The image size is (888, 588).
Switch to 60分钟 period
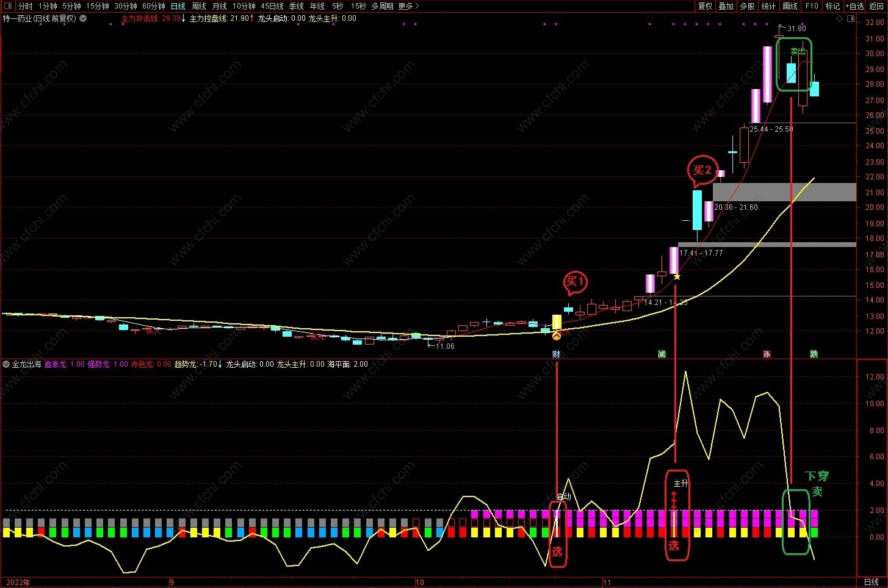[154, 6]
